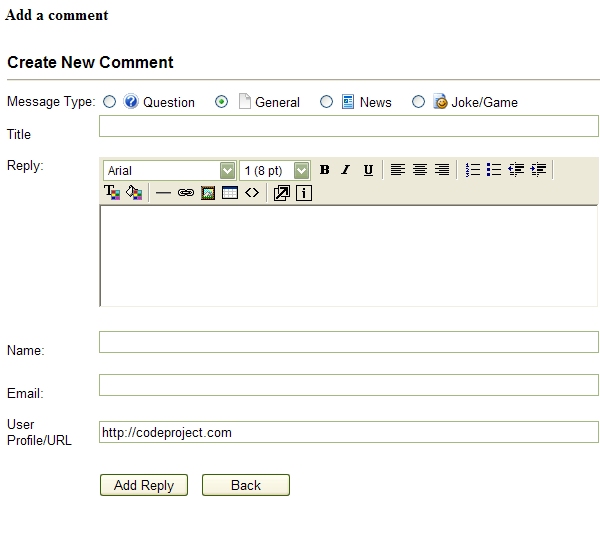600x542 pixels.
Task: Insert an image into the reply
Action: coord(208,193)
